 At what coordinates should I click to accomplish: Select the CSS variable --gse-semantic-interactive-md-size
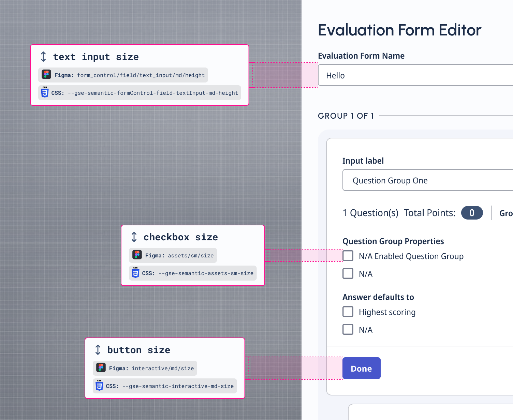pos(178,386)
